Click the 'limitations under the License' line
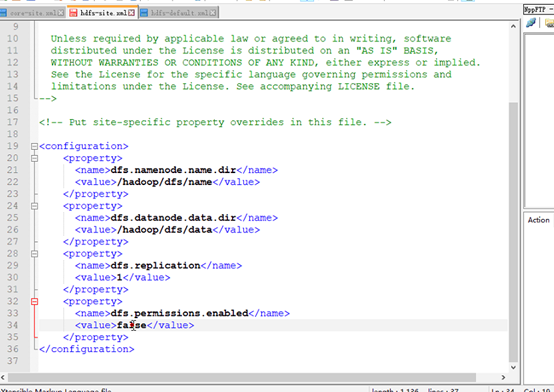Screen dimensions: 554x392 [233, 87]
